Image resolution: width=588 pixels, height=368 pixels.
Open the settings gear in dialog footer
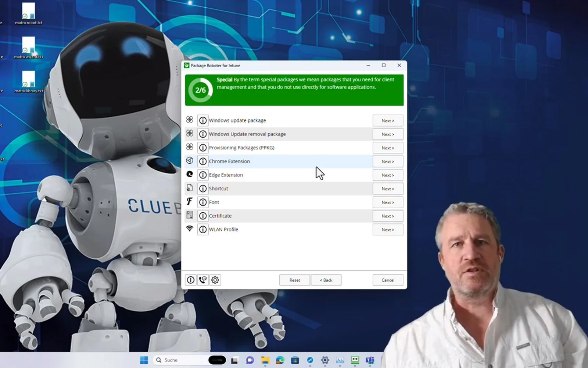(215, 280)
